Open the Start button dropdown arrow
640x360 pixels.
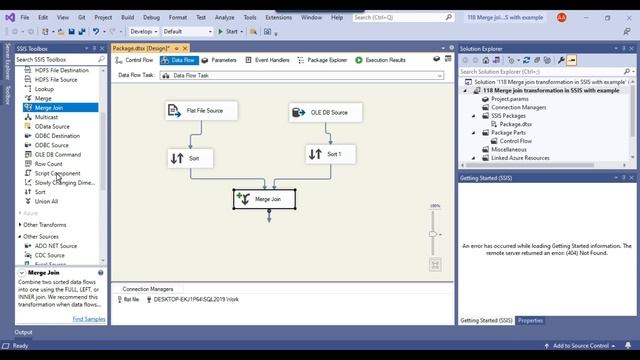coord(242,32)
